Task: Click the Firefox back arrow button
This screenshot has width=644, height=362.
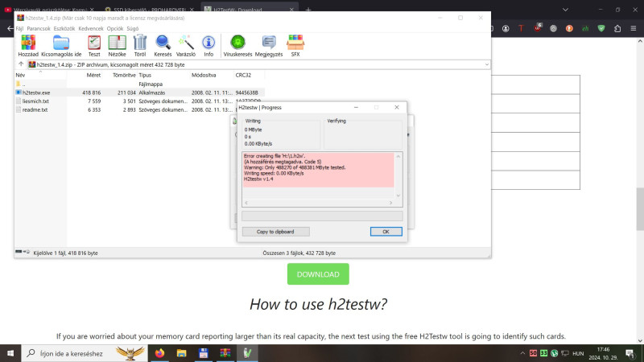Action: pyautogui.click(x=10, y=29)
